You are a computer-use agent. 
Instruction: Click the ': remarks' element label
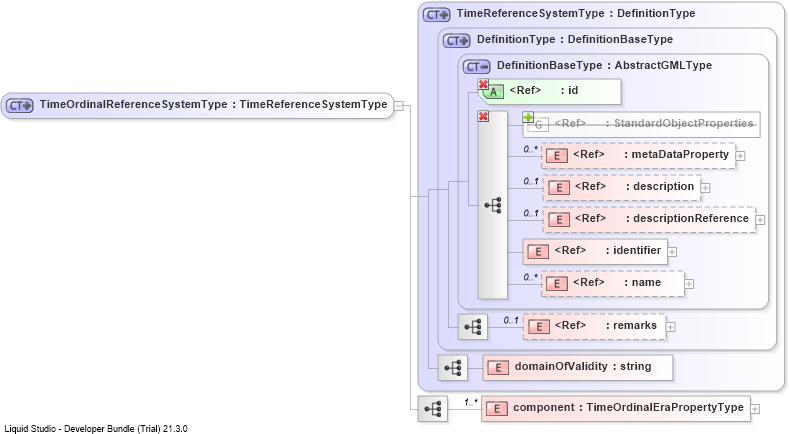632,325
